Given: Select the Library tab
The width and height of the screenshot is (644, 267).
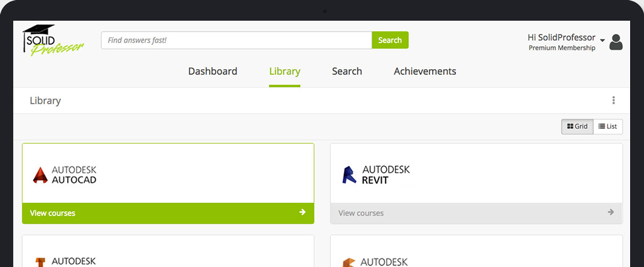Looking at the screenshot, I should pyautogui.click(x=284, y=71).
